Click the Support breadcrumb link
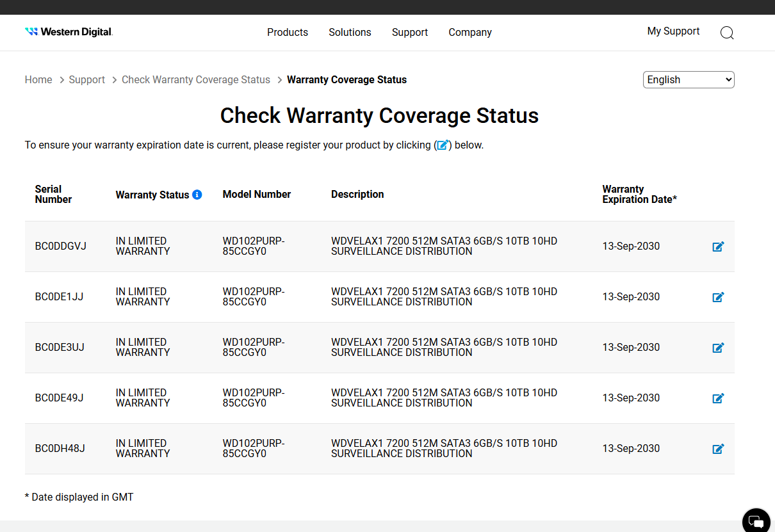 tap(87, 79)
